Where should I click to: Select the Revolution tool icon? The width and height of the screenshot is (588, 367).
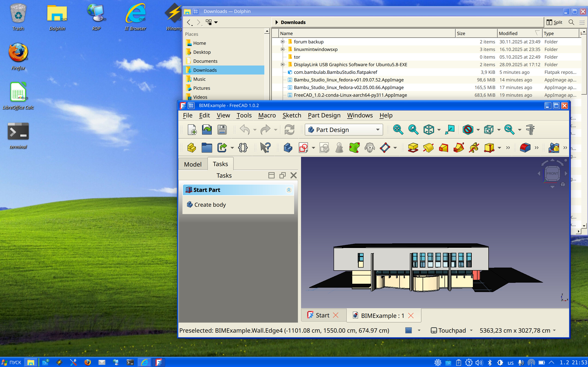pos(428,148)
